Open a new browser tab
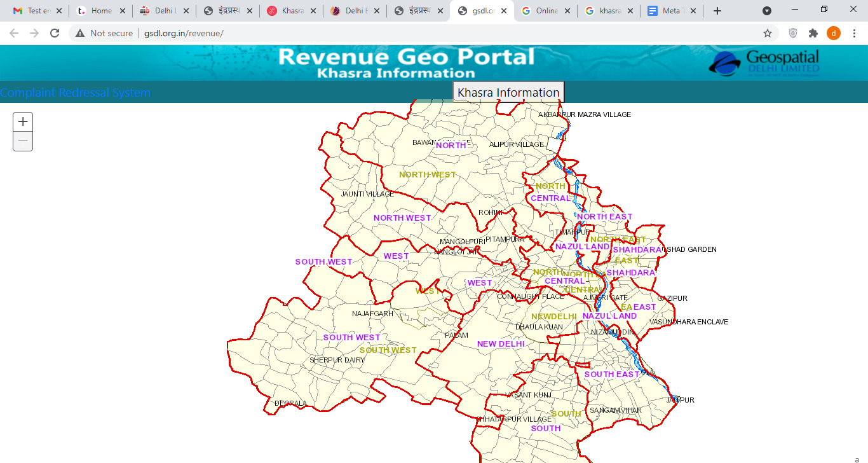 (717, 11)
